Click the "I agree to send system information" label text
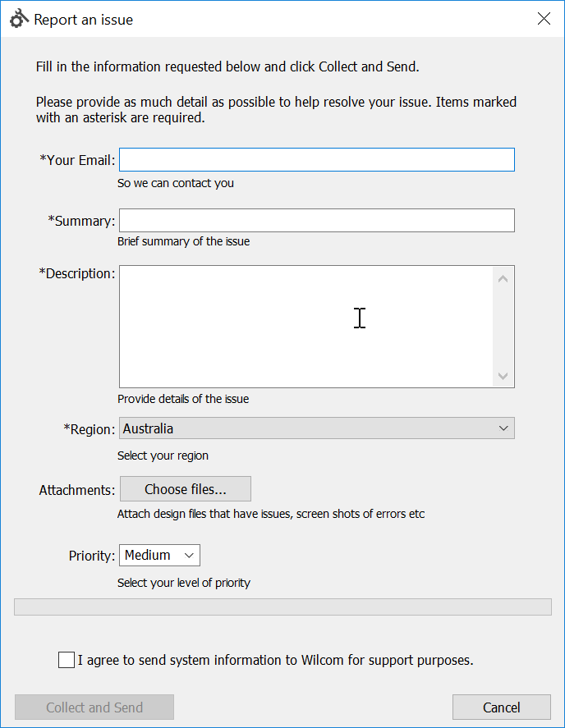Viewport: 565px width, 728px height. [276, 660]
